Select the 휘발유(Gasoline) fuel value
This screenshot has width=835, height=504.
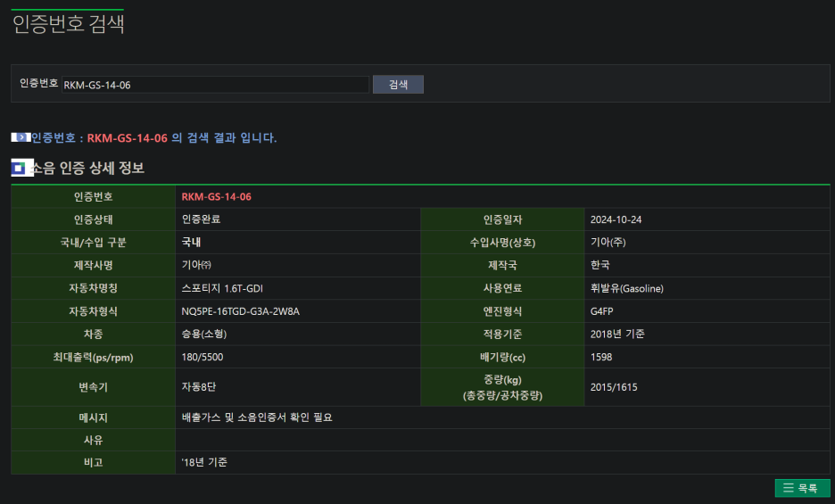[627, 288]
